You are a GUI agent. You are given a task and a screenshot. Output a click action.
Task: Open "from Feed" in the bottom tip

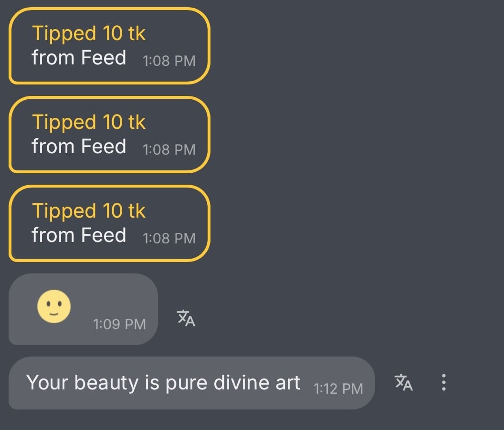coord(79,235)
